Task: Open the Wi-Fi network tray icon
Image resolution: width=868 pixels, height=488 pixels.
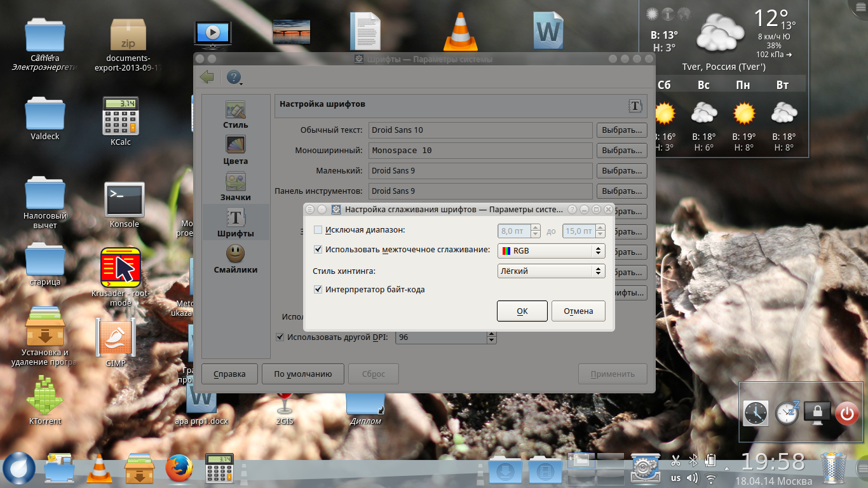Action: click(711, 478)
